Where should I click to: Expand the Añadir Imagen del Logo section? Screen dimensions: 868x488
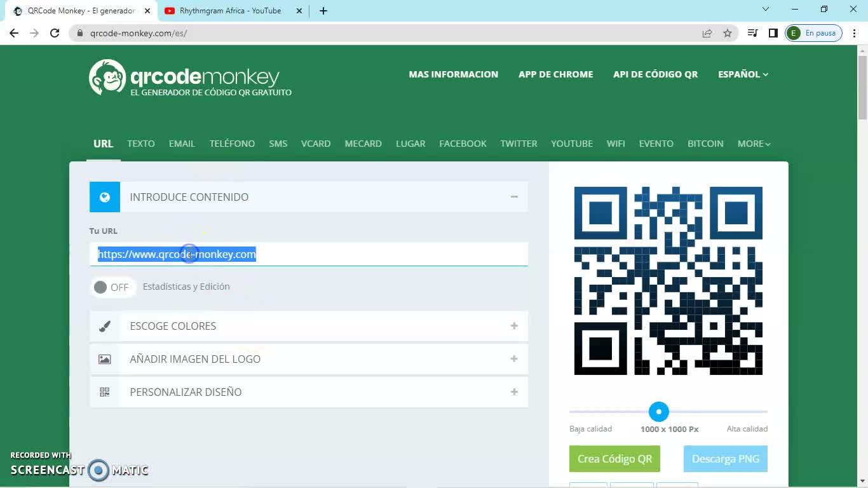[514, 359]
